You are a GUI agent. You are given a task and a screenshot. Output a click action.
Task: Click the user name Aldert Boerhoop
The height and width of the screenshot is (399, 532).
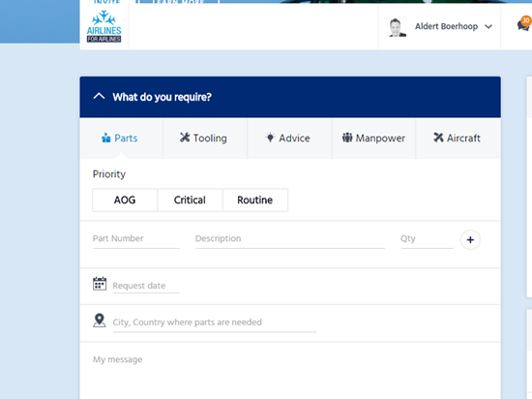[446, 26]
